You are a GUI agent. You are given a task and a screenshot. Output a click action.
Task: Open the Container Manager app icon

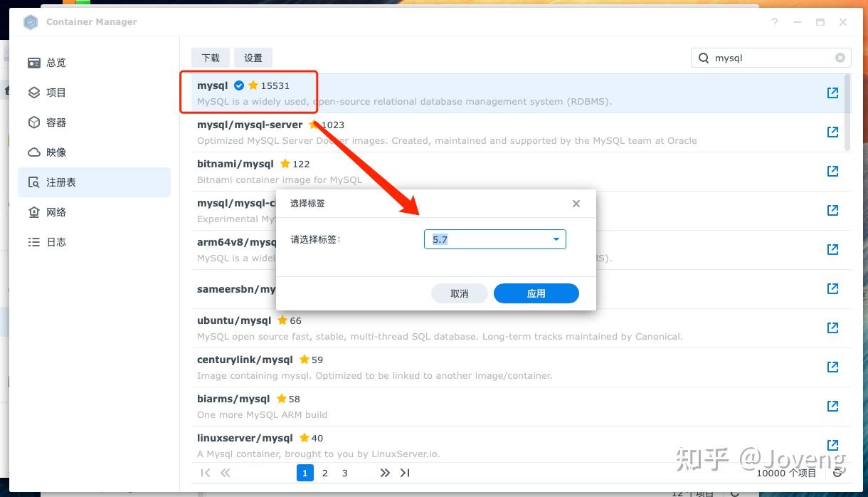click(30, 22)
